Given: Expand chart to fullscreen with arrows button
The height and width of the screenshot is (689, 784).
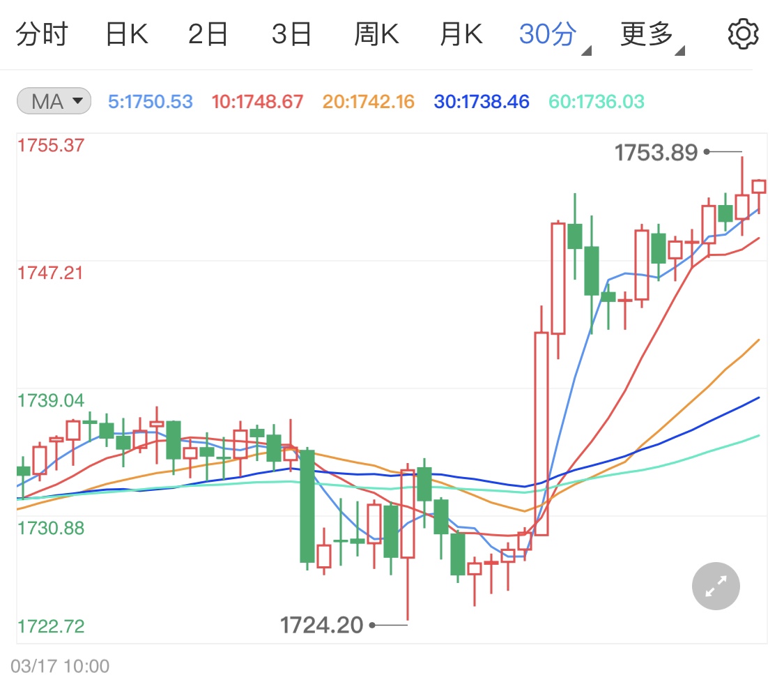Looking at the screenshot, I should 716,586.
